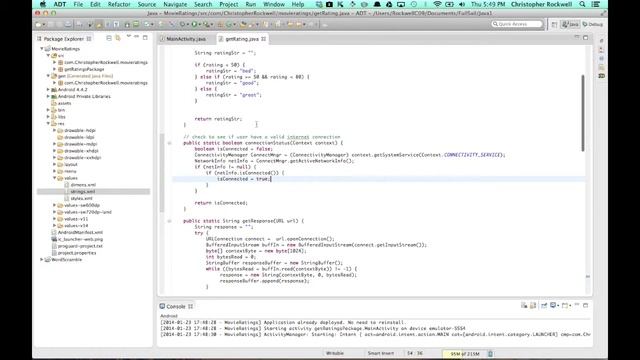Screen dimensions: 640x360
Task: Select strings.xml in Package Explorer
Action: click(82, 191)
